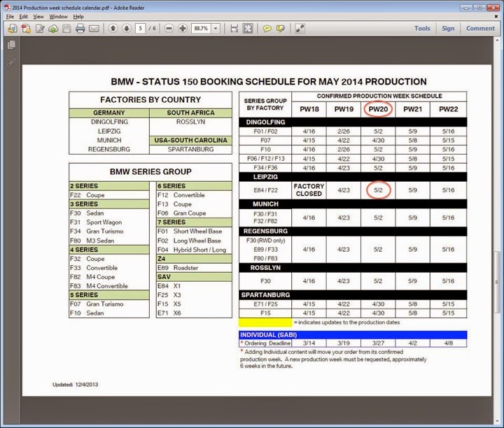Switch to read mode expand icon

click(300, 29)
